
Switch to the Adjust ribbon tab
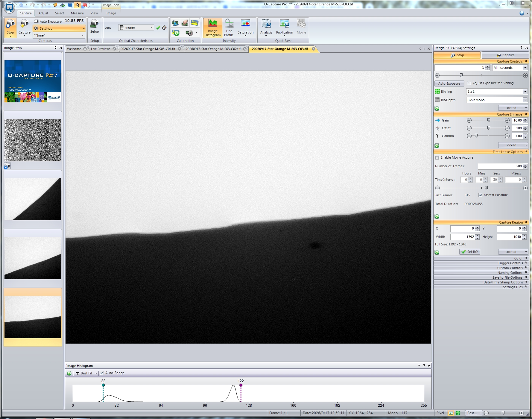[43, 13]
